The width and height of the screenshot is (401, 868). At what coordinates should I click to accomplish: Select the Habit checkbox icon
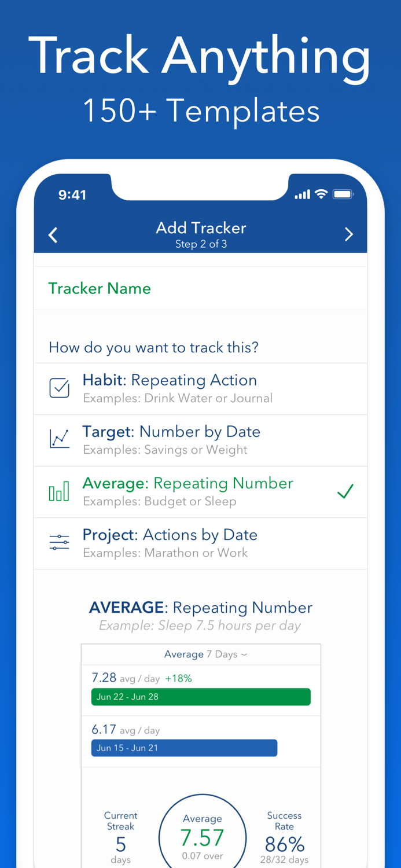tap(59, 388)
